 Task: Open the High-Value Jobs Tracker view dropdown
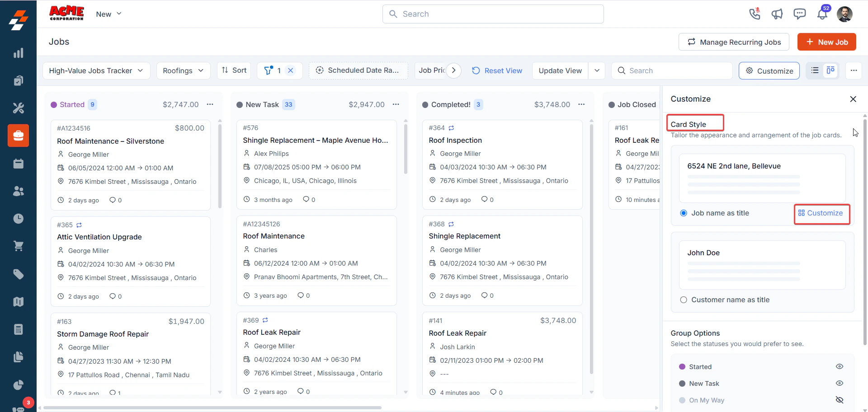point(96,70)
